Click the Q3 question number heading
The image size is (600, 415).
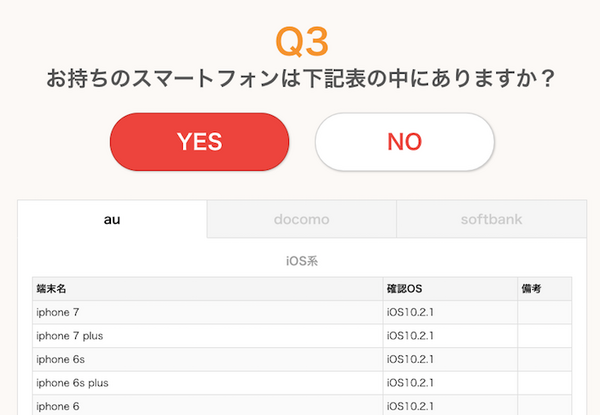(x=301, y=41)
